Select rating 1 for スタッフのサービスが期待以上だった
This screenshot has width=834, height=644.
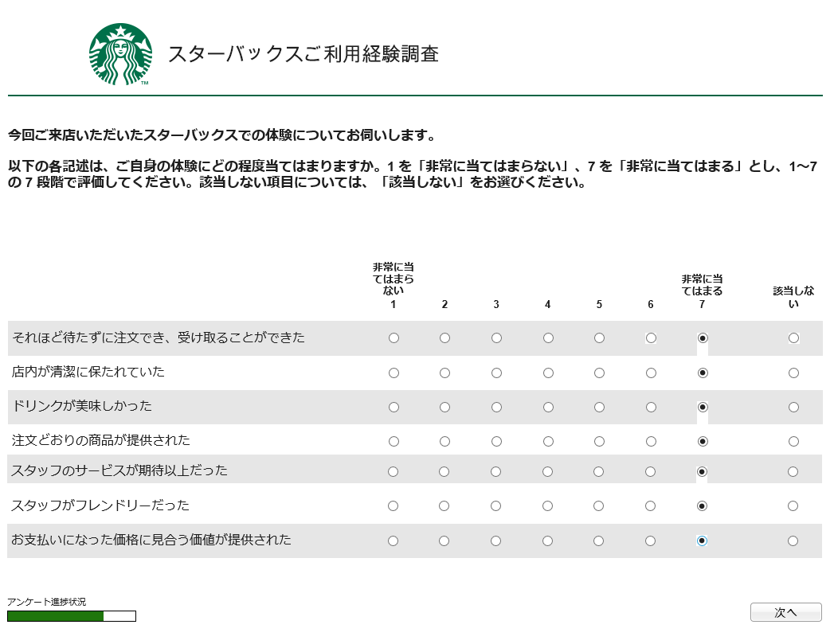tap(393, 472)
